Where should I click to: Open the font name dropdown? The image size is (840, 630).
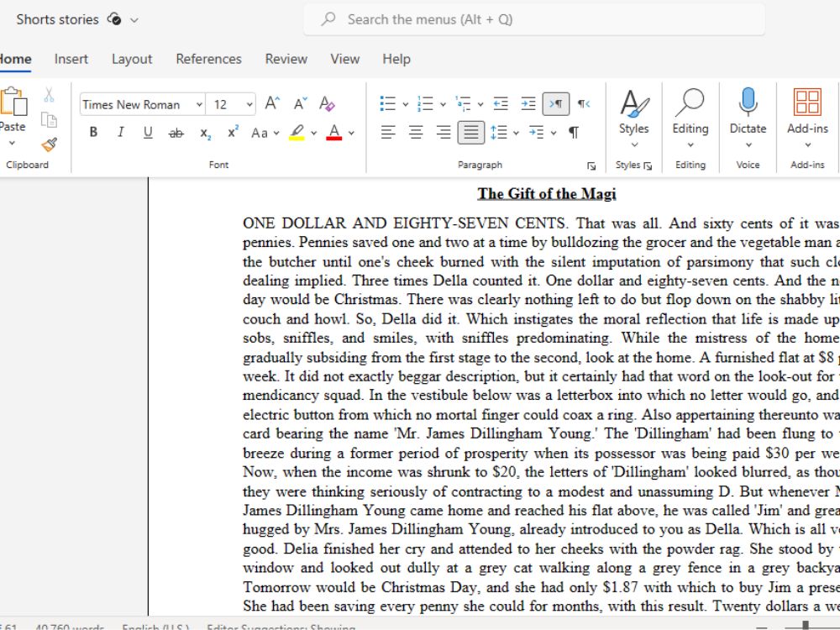(199, 104)
